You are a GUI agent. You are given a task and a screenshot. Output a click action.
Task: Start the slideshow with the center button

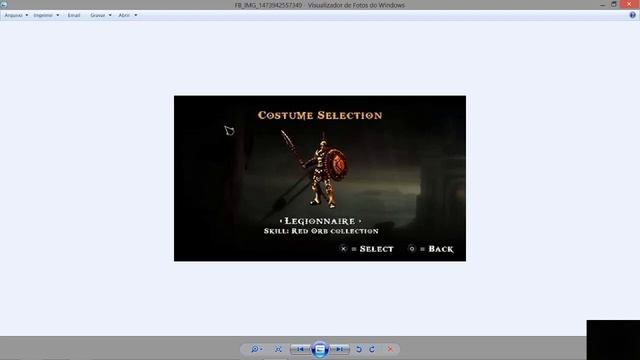(320, 349)
